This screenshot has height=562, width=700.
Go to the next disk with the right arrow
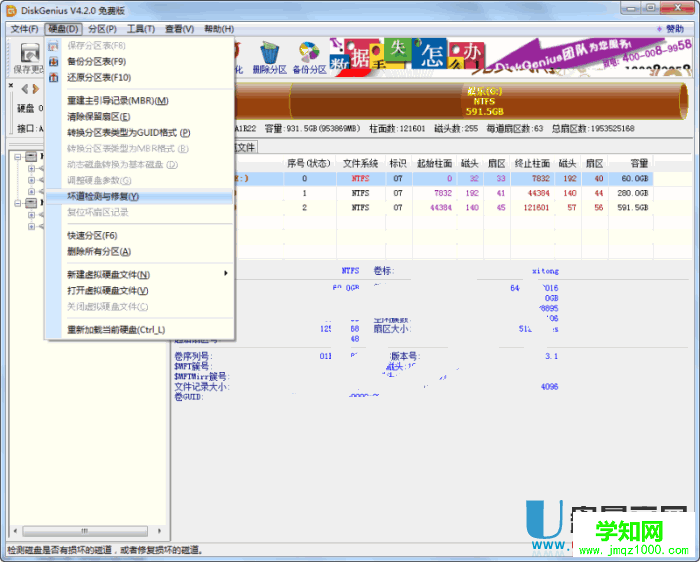(x=36, y=89)
